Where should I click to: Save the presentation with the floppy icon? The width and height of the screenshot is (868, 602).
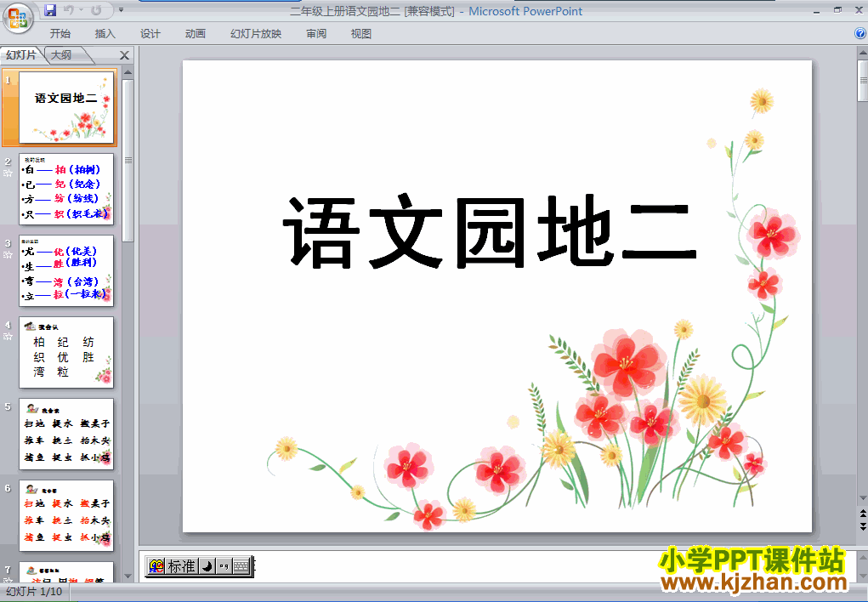tap(50, 10)
